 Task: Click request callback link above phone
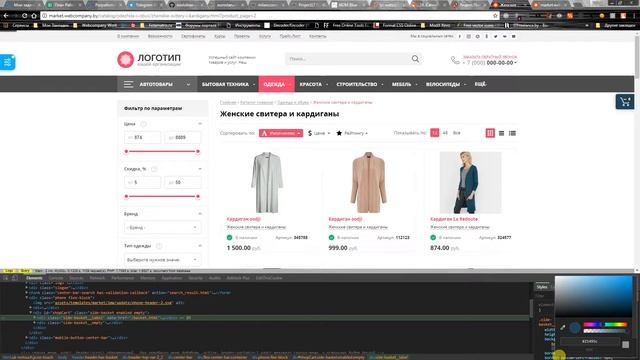(x=490, y=57)
